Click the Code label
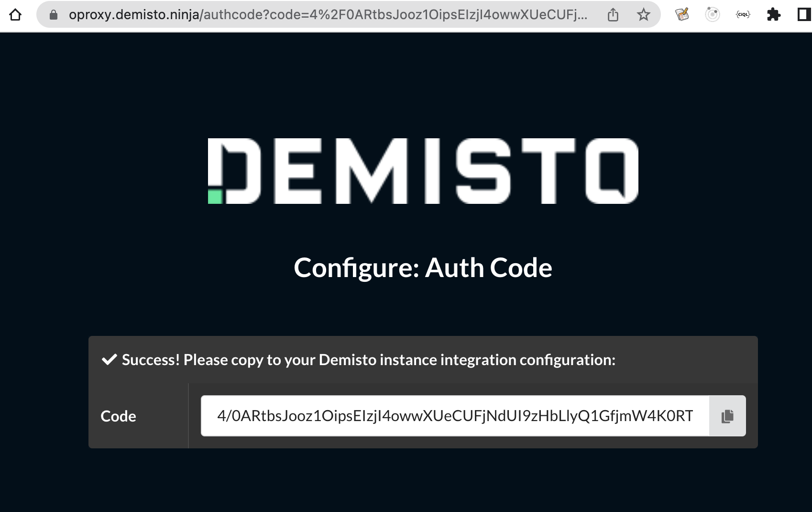Viewport: 812px width, 512px height. pyautogui.click(x=118, y=416)
